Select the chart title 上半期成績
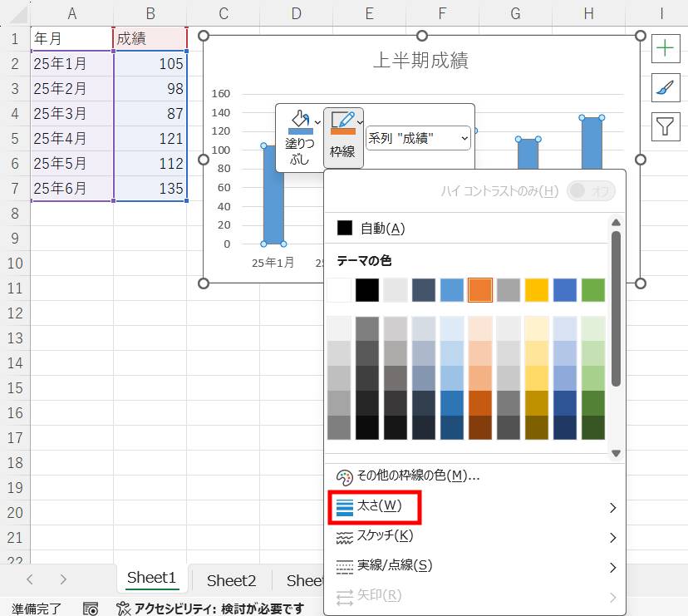 click(x=420, y=60)
